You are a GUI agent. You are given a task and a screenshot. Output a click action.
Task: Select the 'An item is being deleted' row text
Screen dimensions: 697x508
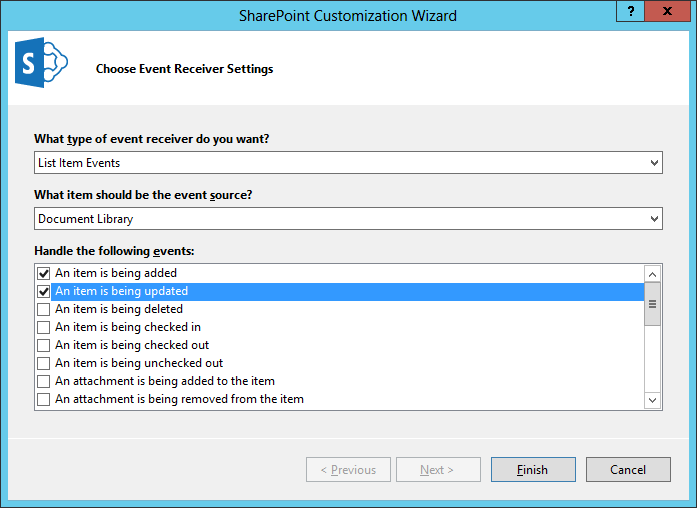(x=119, y=309)
